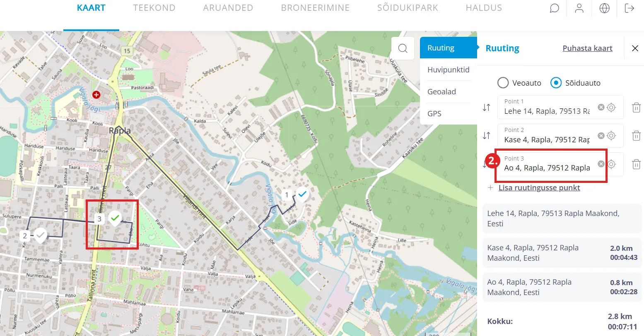Select the Sõiduauto radio button

[x=556, y=83]
